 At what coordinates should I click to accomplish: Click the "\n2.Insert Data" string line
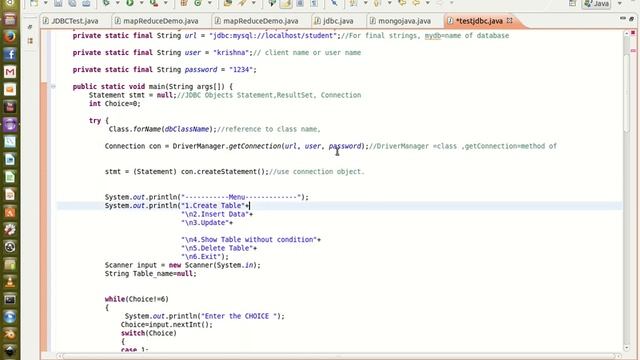tap(217, 214)
